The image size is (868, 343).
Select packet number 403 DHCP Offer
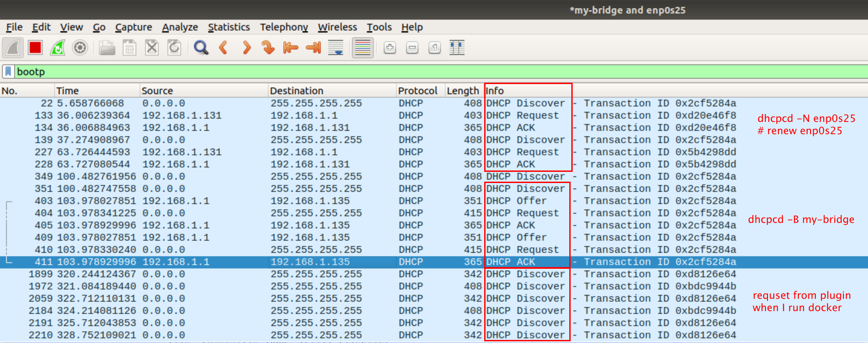(434, 201)
